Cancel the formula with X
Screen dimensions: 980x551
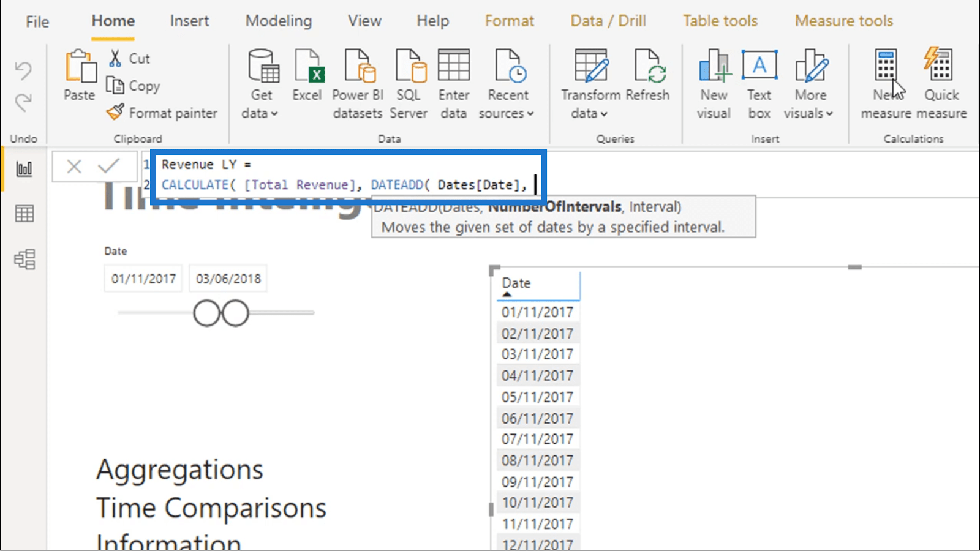(74, 166)
